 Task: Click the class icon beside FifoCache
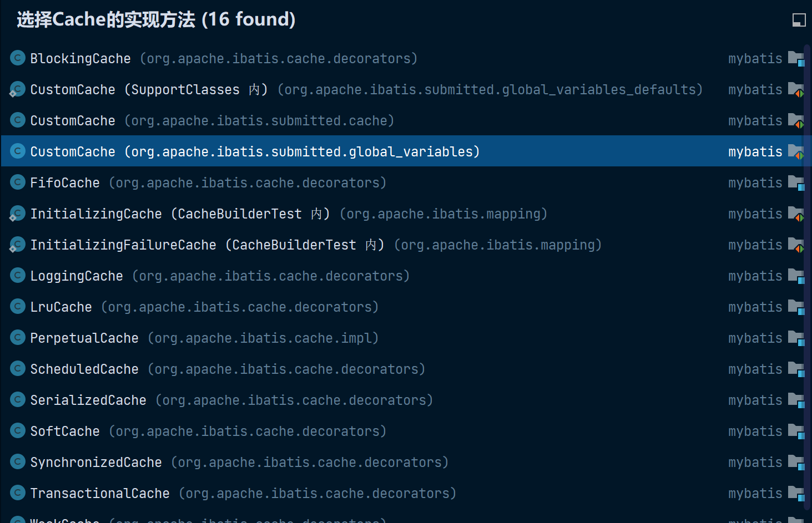[18, 182]
